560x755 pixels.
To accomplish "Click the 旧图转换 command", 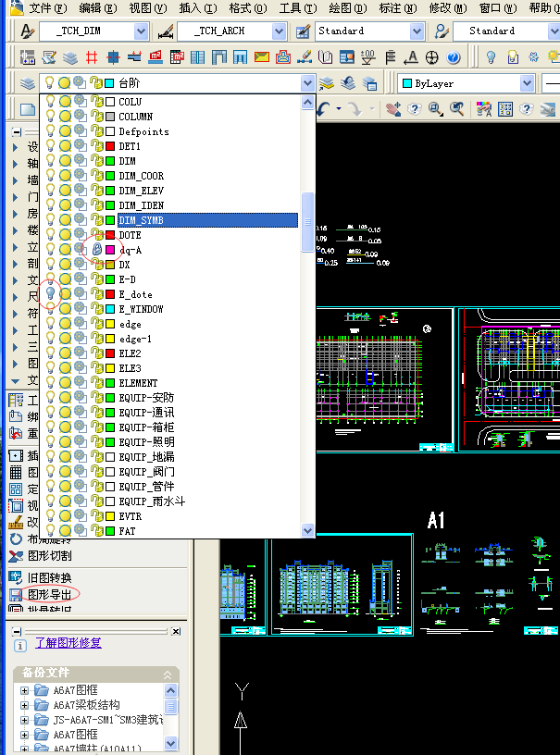I will coord(50,577).
